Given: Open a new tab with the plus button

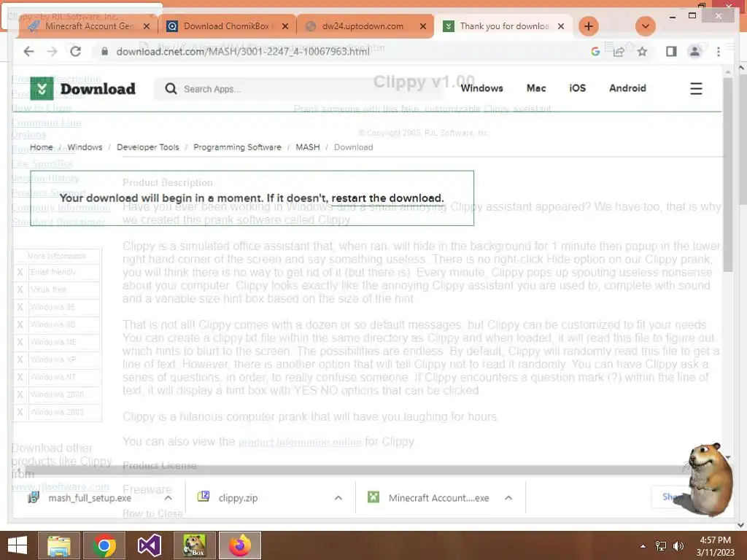Looking at the screenshot, I should tap(589, 26).
